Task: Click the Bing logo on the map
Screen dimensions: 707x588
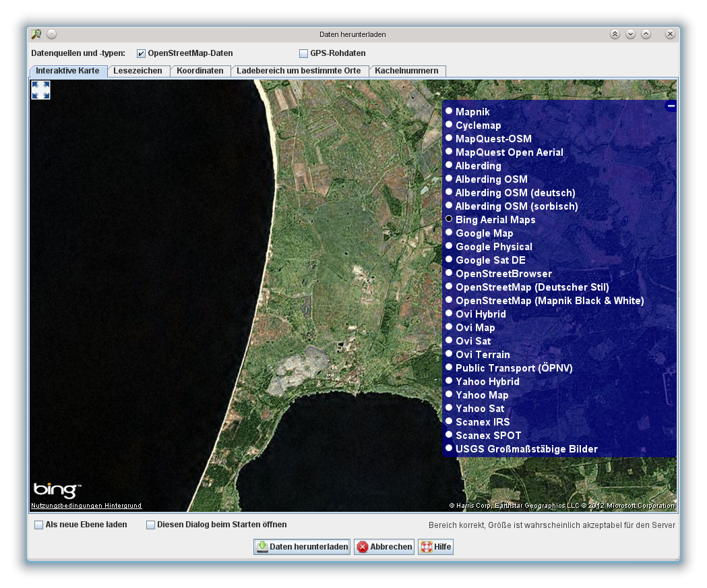Action: pos(57,490)
